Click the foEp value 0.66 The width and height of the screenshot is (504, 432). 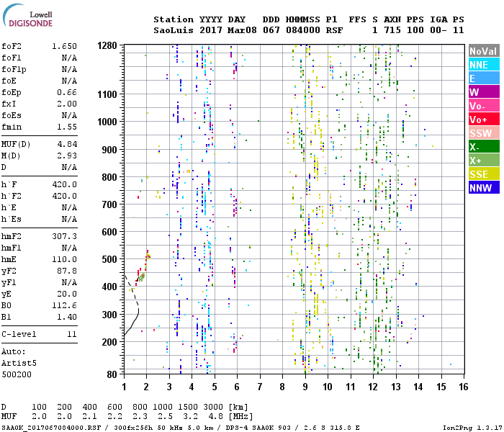tap(67, 93)
